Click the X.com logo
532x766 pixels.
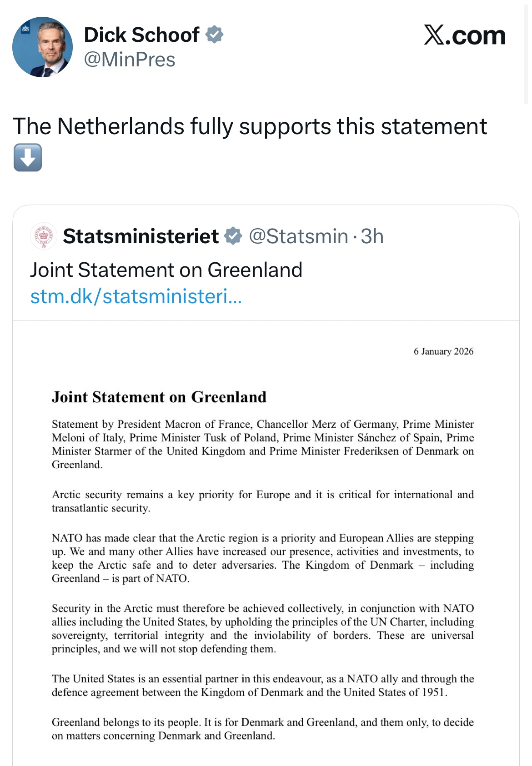464,35
